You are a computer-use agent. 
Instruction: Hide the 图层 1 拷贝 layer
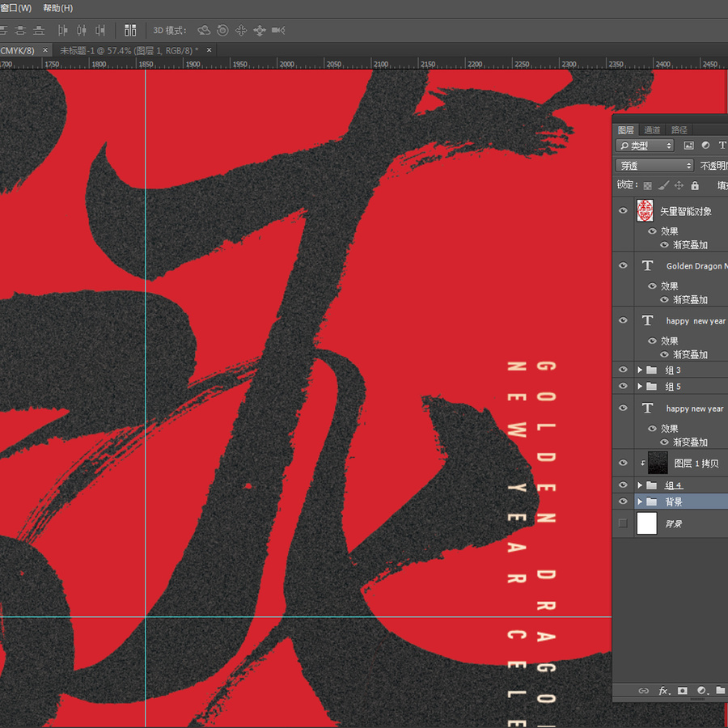(623, 463)
